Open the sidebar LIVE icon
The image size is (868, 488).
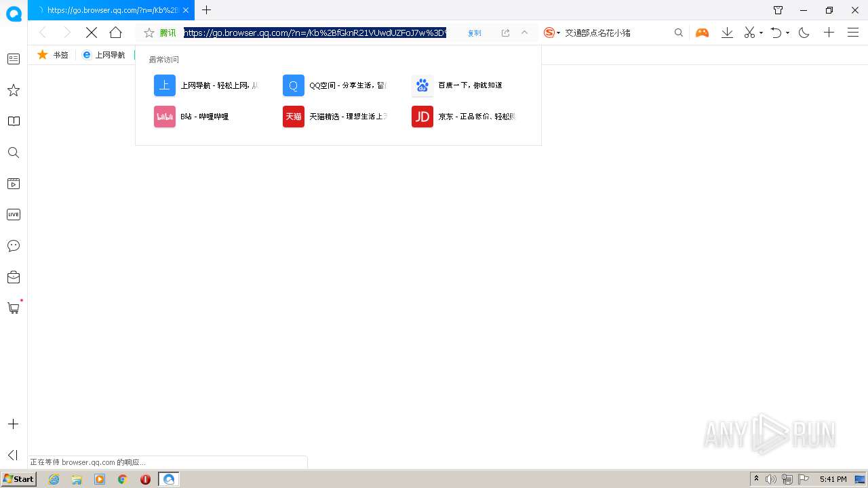click(14, 215)
